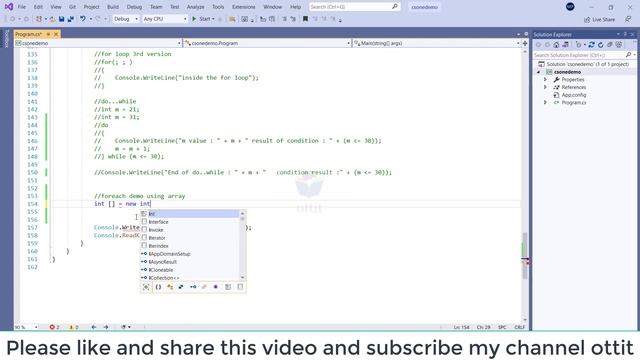Click the previous issue left arrow
The height and width of the screenshot is (360, 640).
pyautogui.click(x=94, y=327)
